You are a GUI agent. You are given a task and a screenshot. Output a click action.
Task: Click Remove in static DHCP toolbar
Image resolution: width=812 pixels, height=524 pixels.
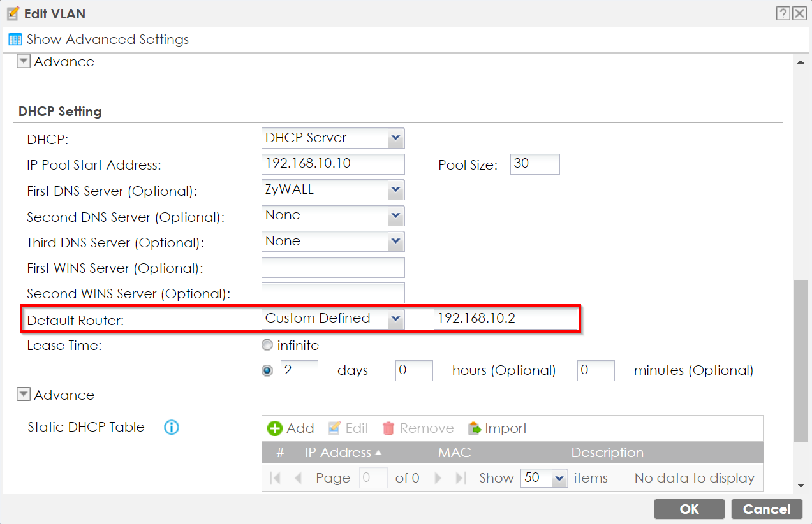coord(418,428)
